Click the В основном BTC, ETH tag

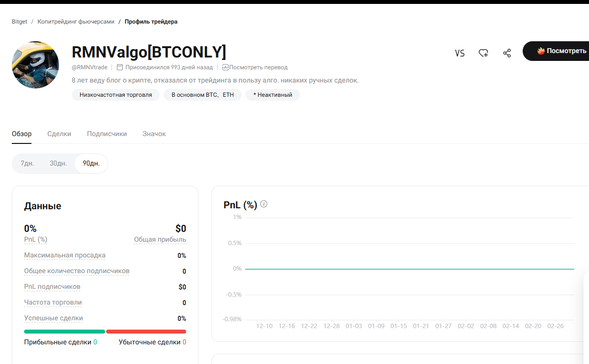[x=202, y=95]
